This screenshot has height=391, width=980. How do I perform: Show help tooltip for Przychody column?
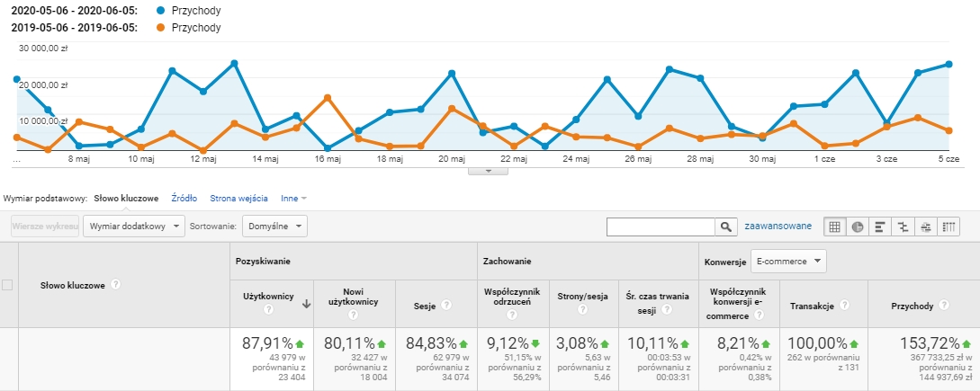(x=944, y=306)
